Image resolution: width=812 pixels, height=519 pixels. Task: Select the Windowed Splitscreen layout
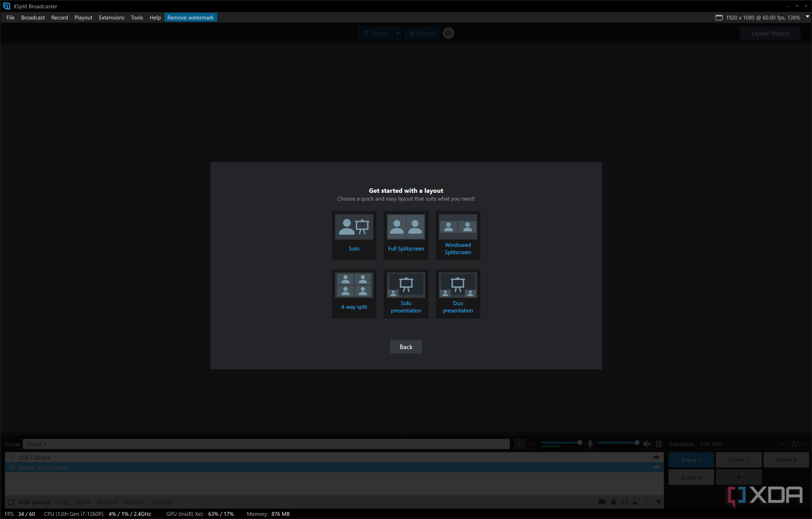458,236
